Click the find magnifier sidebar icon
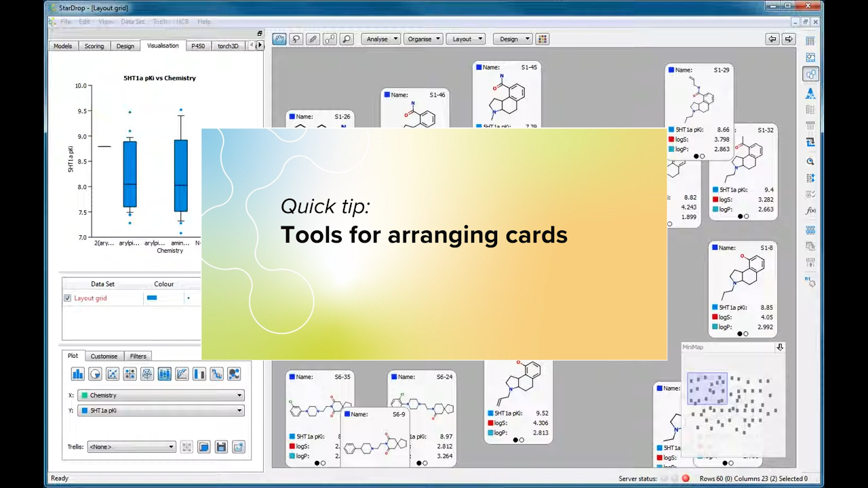 (810, 161)
